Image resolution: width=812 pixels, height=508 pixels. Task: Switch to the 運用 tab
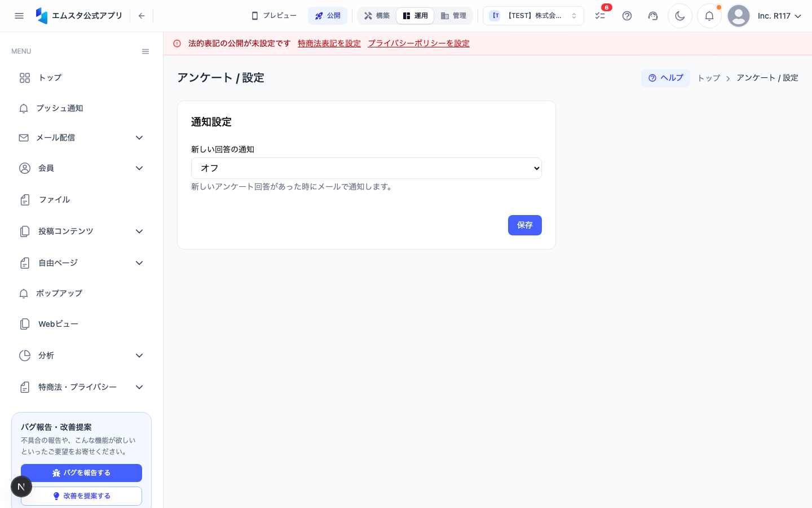[415, 16]
